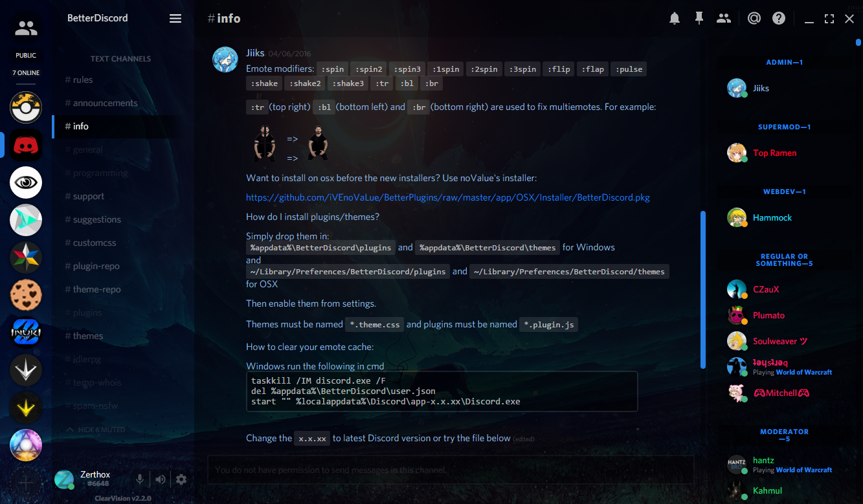The image size is (863, 504).
Task: Mute the microphone
Action: [139, 479]
